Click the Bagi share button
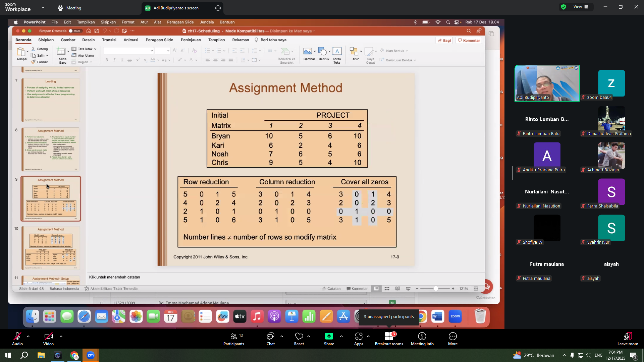644x362 pixels. pos(444,41)
